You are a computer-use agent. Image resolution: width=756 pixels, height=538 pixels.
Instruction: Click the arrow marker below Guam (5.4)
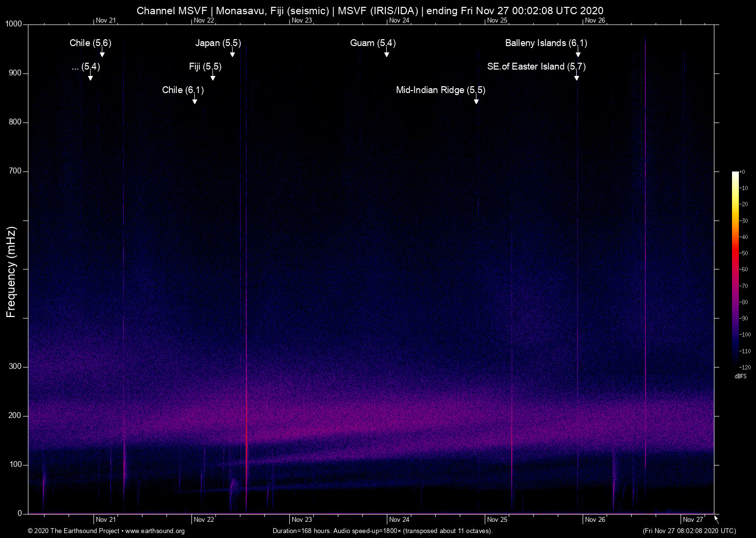coord(387,53)
